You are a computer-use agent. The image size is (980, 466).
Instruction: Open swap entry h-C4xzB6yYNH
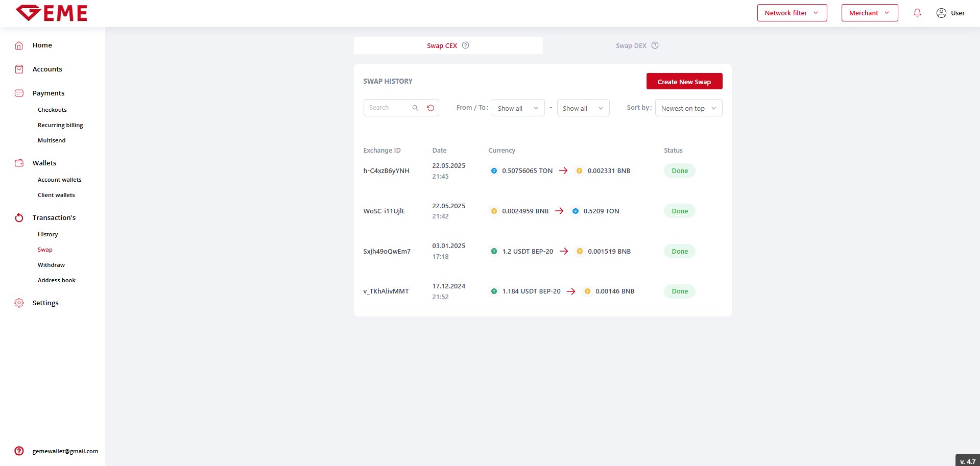click(386, 171)
